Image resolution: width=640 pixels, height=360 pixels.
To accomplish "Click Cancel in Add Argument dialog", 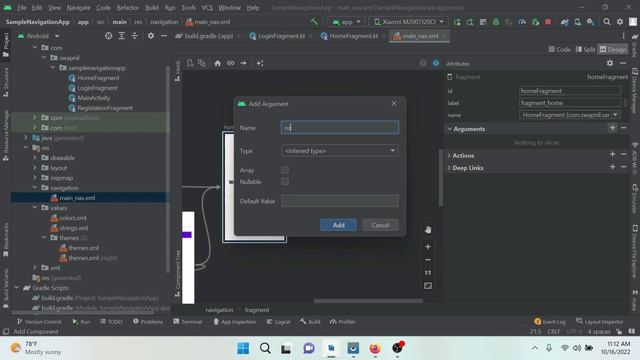I will [380, 225].
